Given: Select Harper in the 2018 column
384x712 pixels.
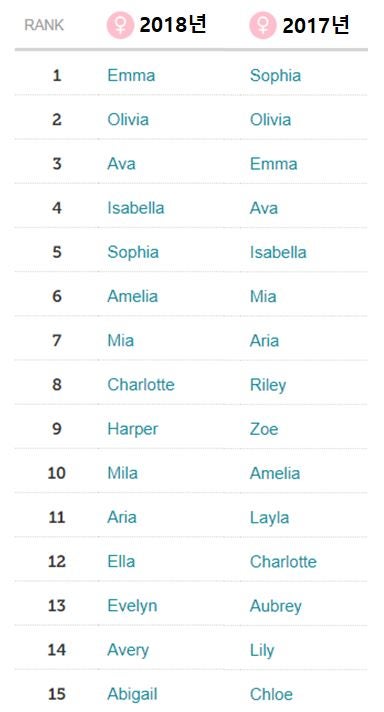Looking at the screenshot, I should point(133,430).
